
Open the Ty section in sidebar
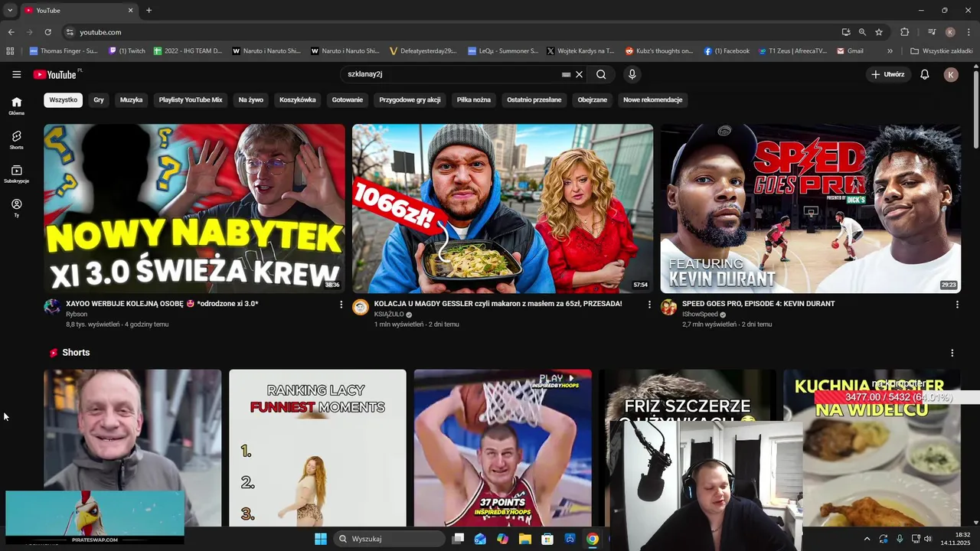[x=16, y=208]
